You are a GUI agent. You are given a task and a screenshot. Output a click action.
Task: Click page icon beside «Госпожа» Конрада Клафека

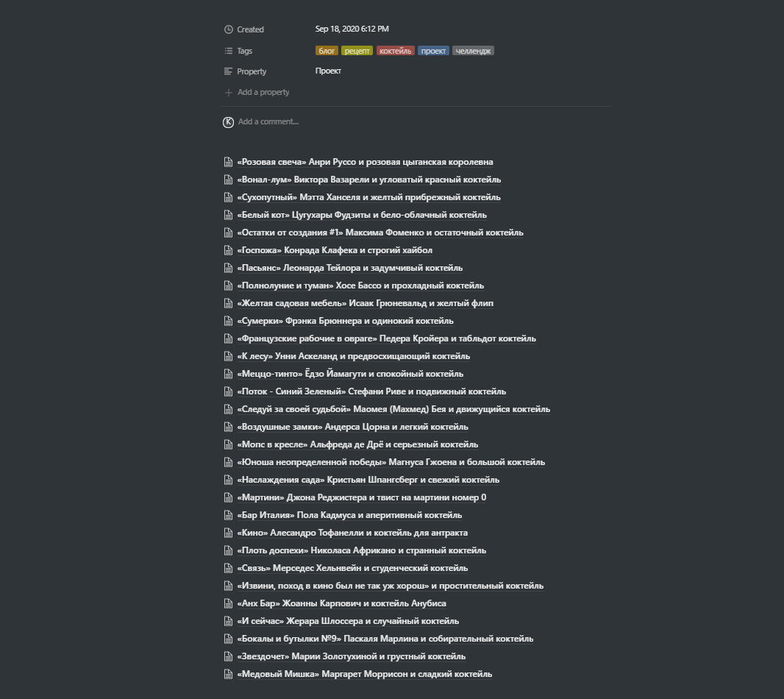tap(229, 250)
